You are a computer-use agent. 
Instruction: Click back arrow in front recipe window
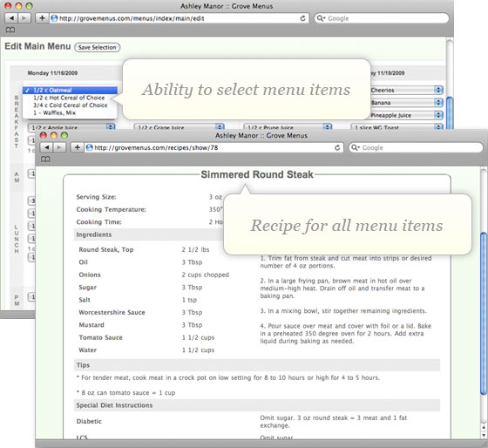(x=47, y=147)
